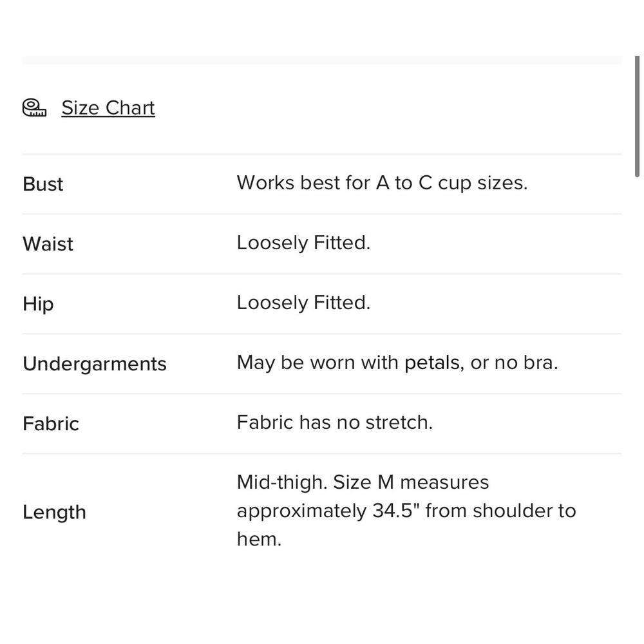This screenshot has height=644, width=644.
Task: Select the Fabric row label
Action: 51,424
